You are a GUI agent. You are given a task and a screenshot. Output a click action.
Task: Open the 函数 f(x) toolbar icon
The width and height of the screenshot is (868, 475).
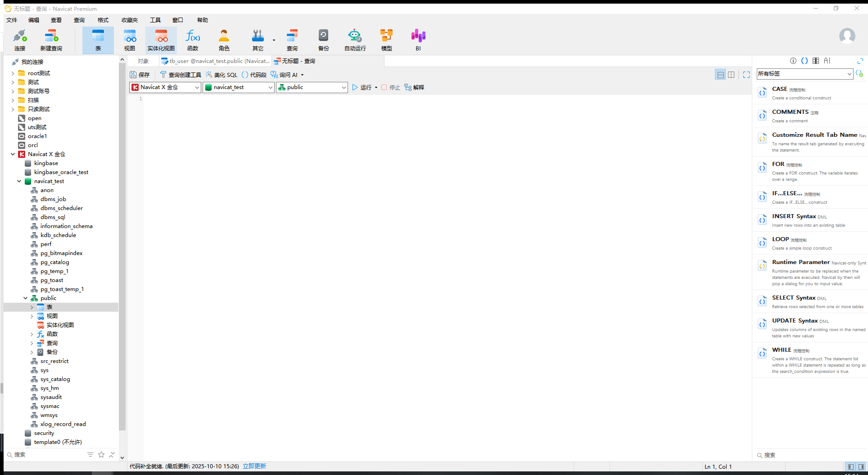[x=193, y=40]
